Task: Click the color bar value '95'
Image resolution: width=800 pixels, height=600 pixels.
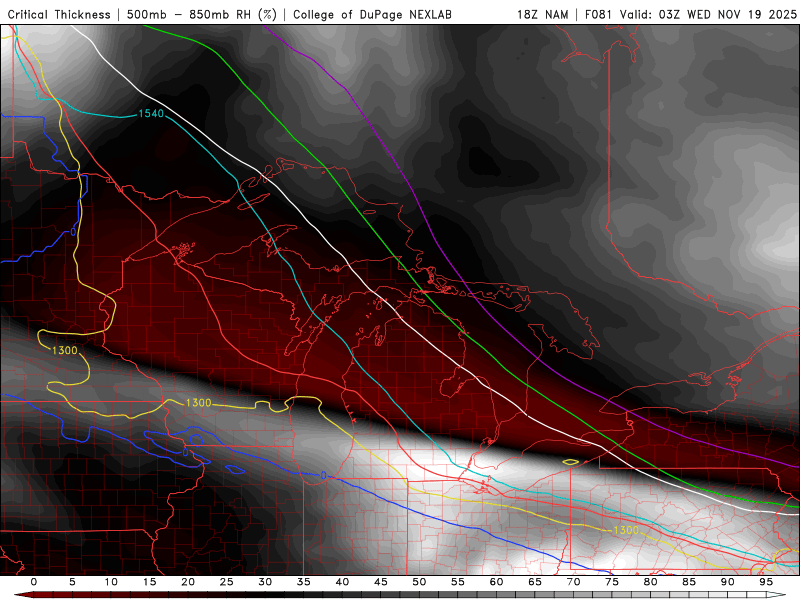Action: point(766,582)
